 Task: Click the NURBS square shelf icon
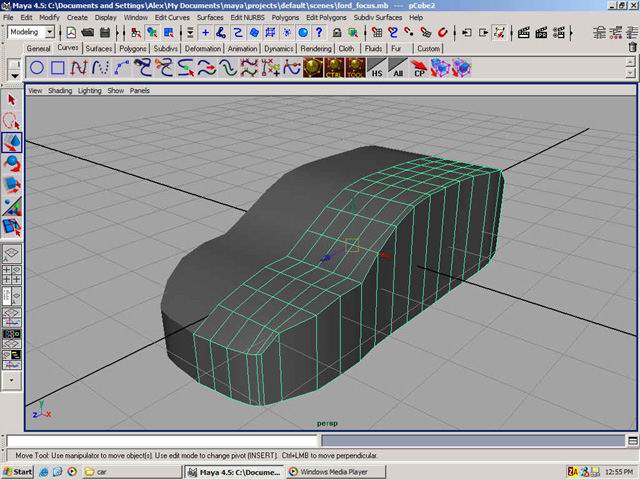(58, 68)
